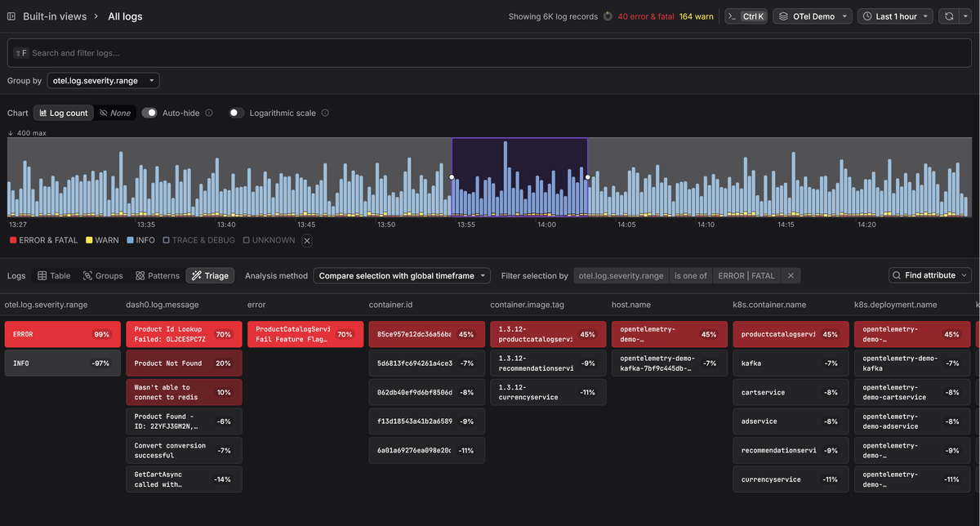The height and width of the screenshot is (526, 980).
Task: Click right handle of chart time selection
Action: (x=588, y=176)
